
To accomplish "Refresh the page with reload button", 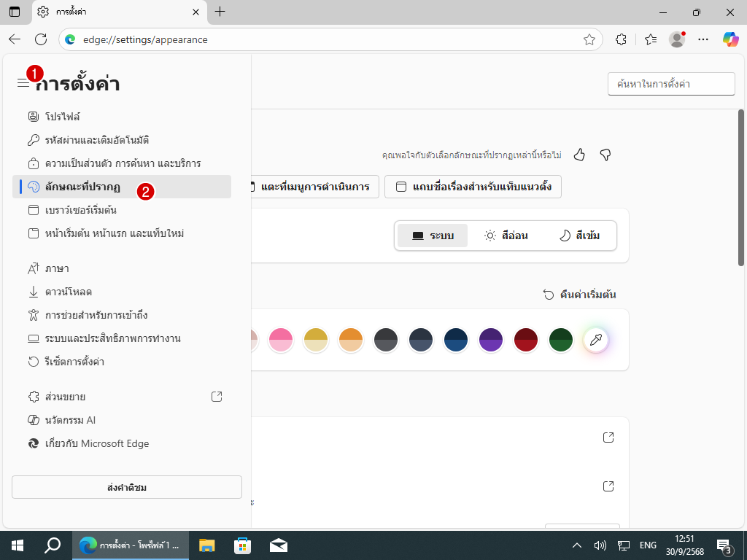I will pyautogui.click(x=41, y=39).
